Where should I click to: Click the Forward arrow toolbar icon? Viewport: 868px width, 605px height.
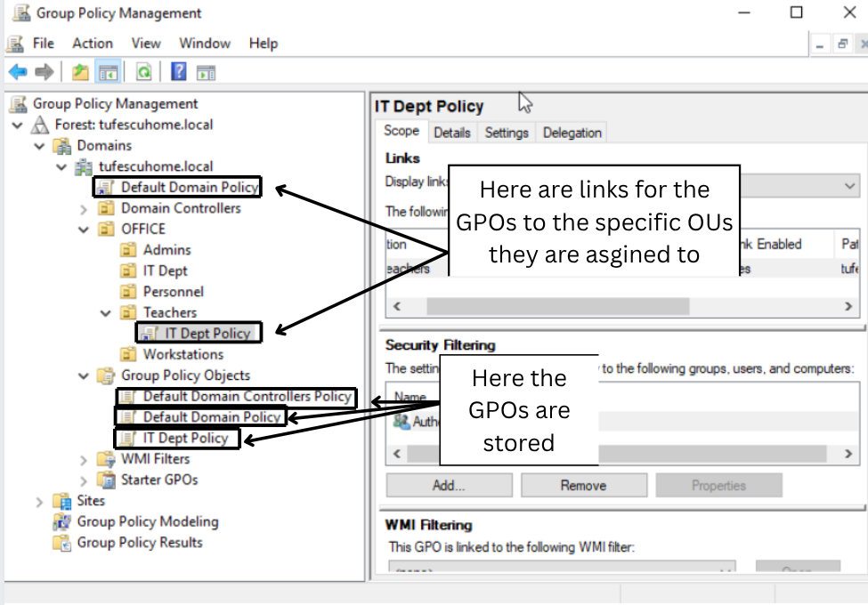coord(44,72)
